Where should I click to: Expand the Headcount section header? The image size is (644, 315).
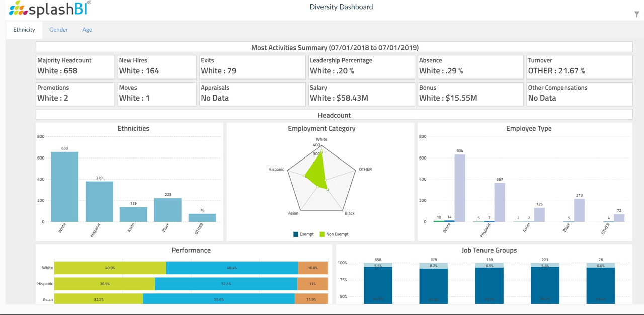(x=334, y=115)
